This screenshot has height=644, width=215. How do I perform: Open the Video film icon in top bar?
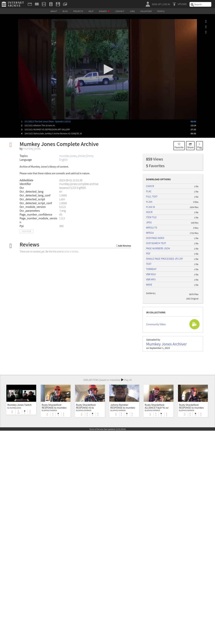pos(44,4)
